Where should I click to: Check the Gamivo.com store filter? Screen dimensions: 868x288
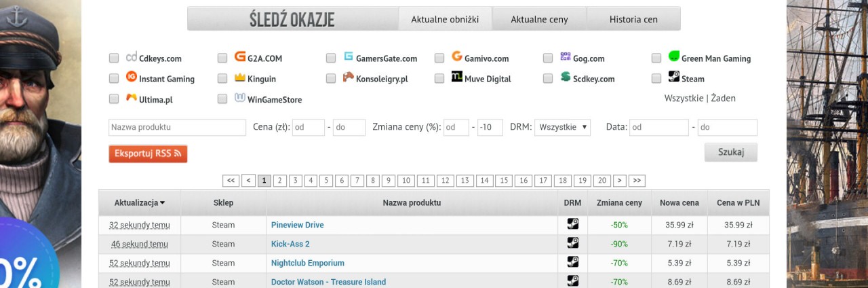point(439,58)
